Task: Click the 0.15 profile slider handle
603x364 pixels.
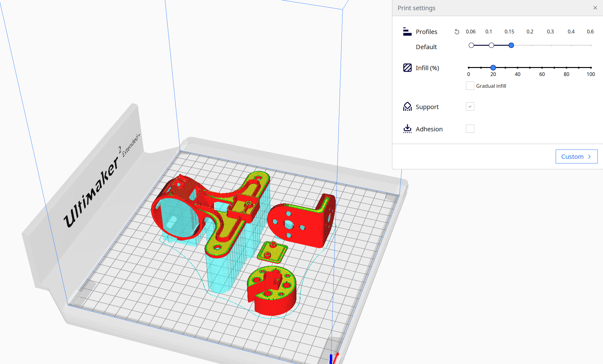Action: click(511, 45)
